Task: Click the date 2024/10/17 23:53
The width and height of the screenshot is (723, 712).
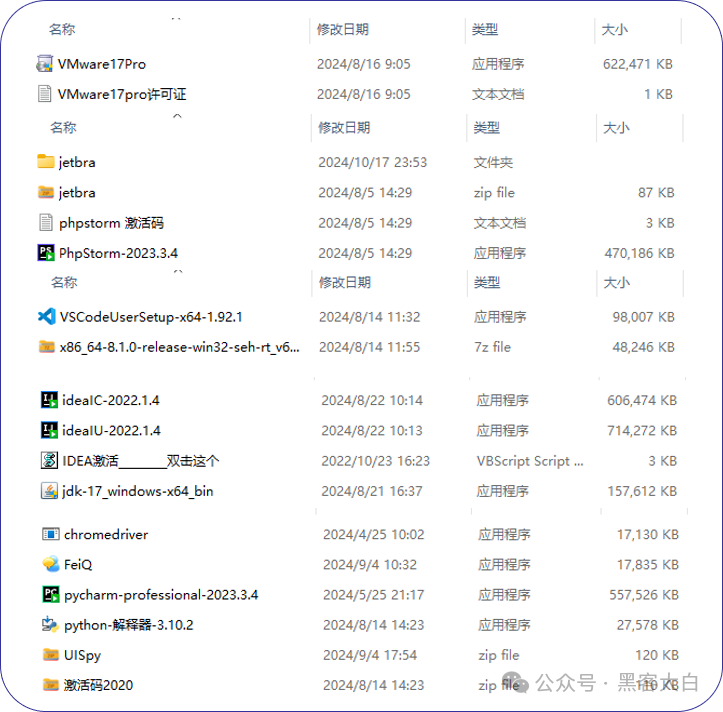Action: pyautogui.click(x=373, y=162)
